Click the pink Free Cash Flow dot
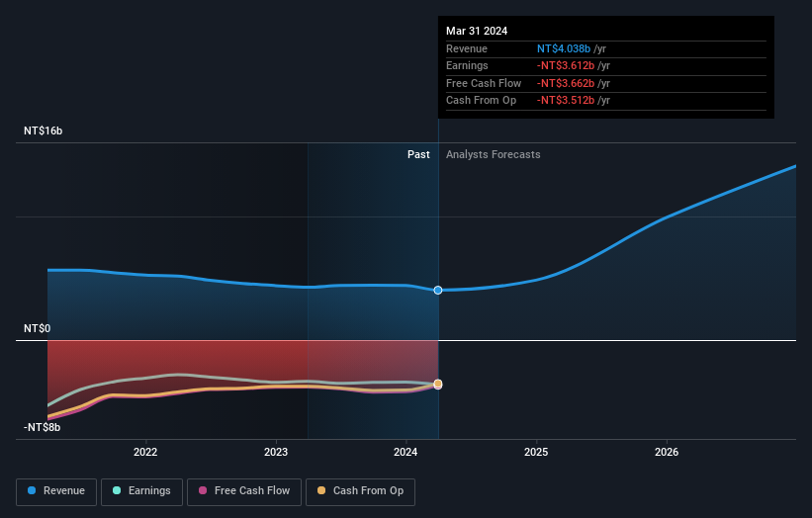 point(203,490)
